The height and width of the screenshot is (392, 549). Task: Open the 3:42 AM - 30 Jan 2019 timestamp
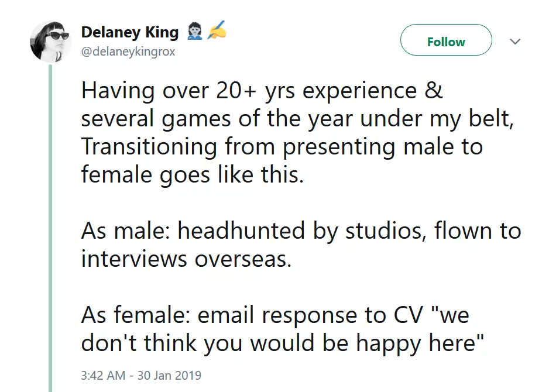(x=140, y=375)
